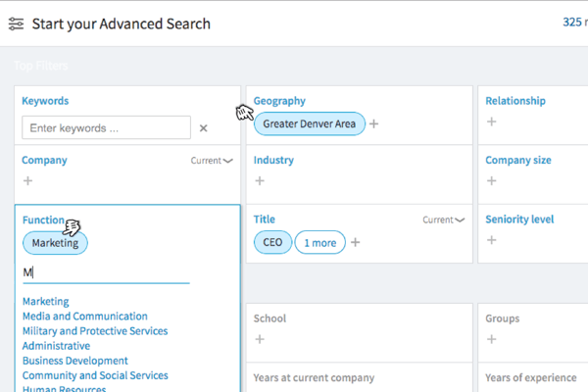Add a company size filter plus icon
The height and width of the screenshot is (392, 588).
click(x=492, y=181)
